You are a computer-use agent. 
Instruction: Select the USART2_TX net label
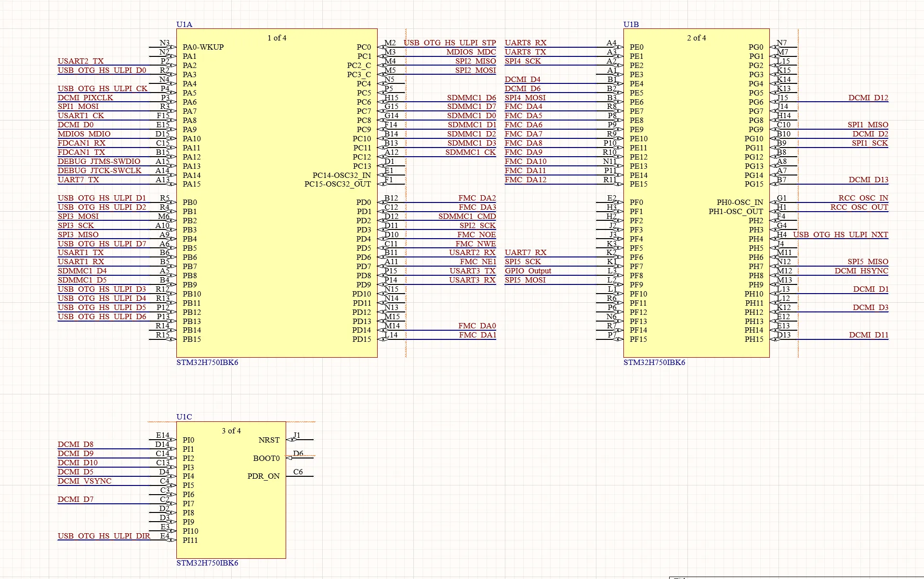coord(80,61)
